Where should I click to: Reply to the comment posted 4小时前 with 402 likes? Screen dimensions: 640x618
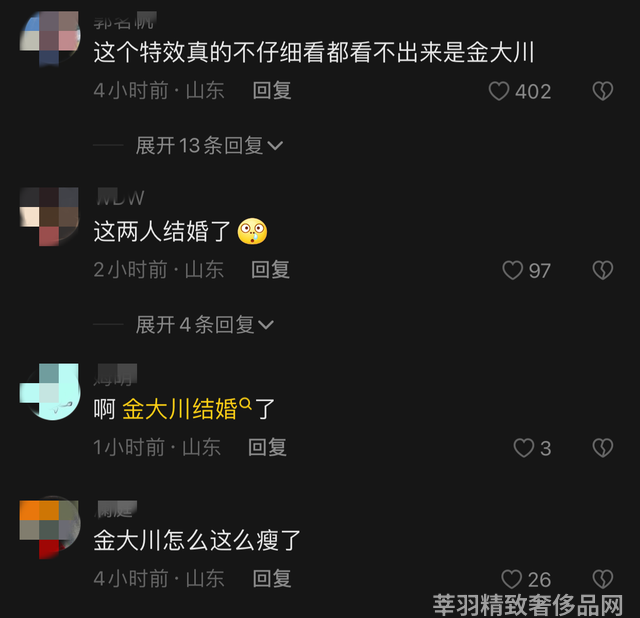(x=272, y=90)
